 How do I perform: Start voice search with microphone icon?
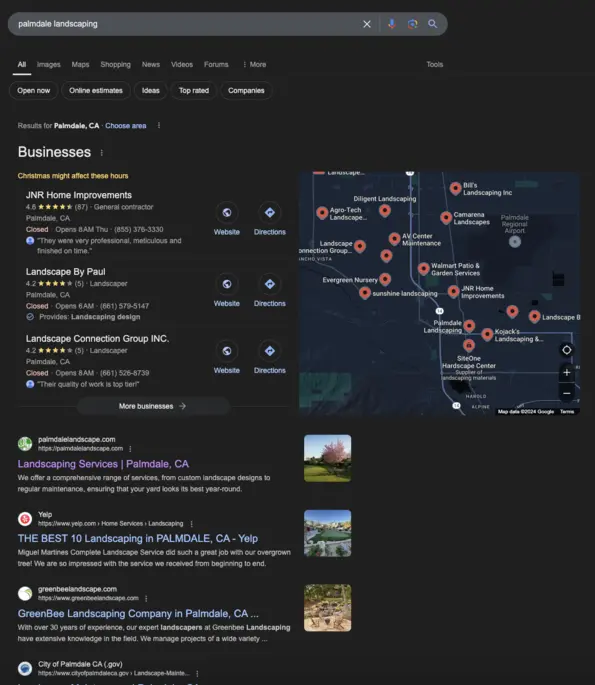tap(391, 24)
